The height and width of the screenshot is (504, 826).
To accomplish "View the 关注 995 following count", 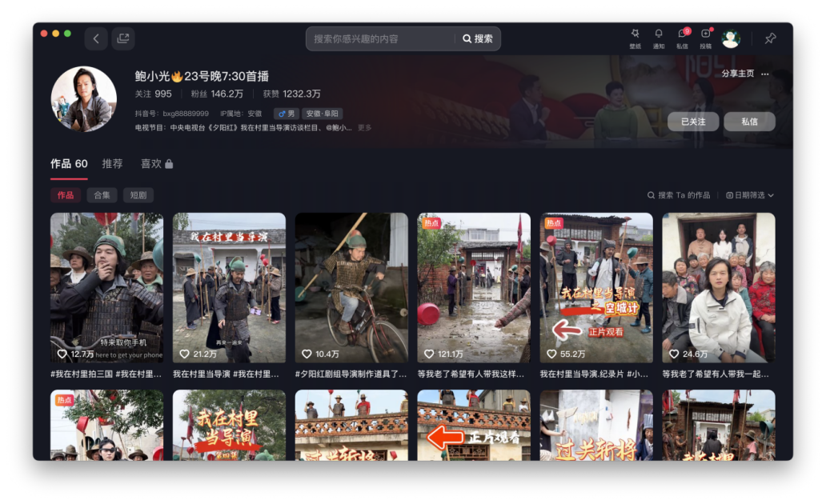I will point(154,94).
